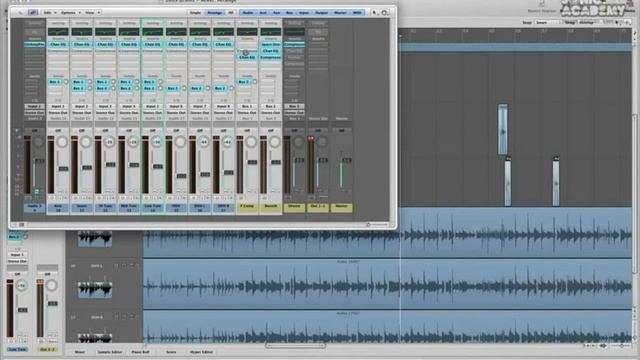Image resolution: width=640 pixels, height=360 pixels.
Task: Toggle the Bus channel filter button
Action: (x=289, y=13)
